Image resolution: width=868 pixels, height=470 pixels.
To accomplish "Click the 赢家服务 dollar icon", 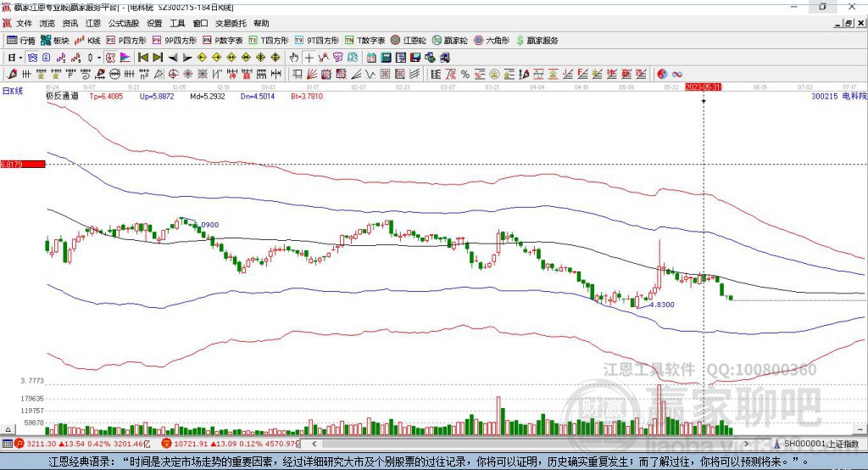I will point(520,41).
